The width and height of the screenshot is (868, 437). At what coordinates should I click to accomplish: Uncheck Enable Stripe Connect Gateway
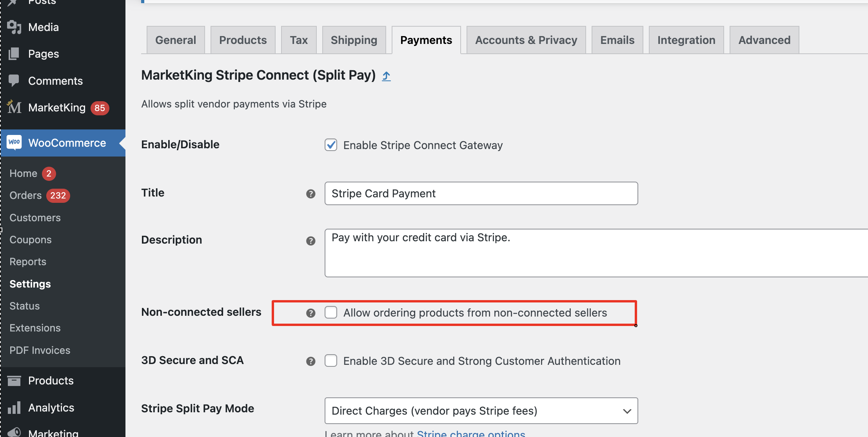tap(331, 145)
